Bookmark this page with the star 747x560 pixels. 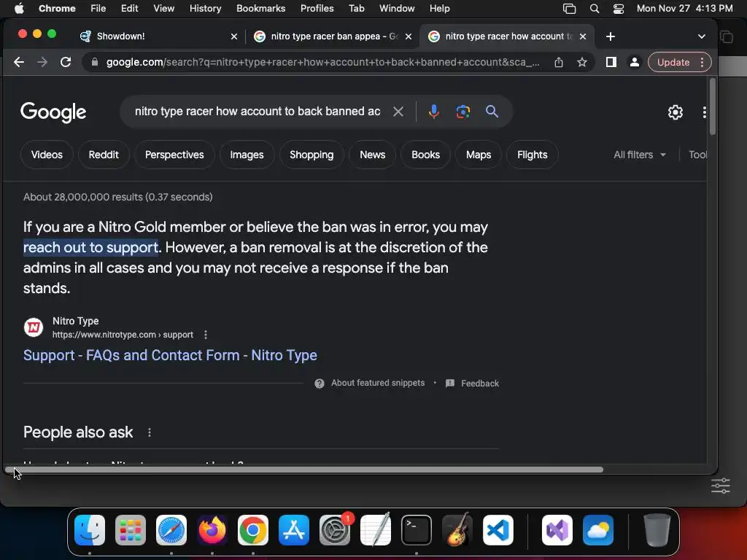581,62
